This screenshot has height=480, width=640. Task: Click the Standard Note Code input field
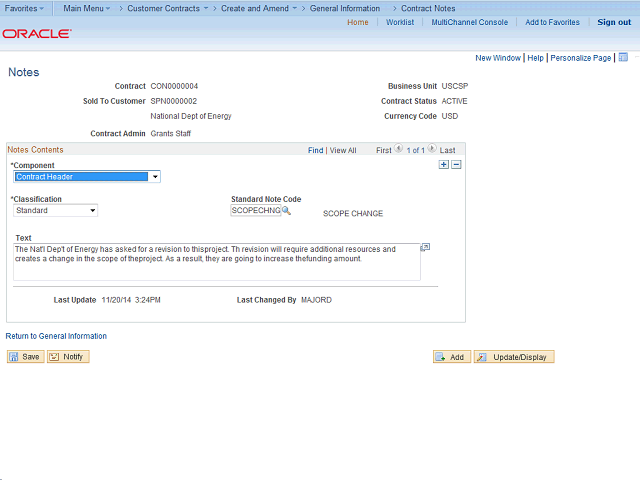(256, 210)
